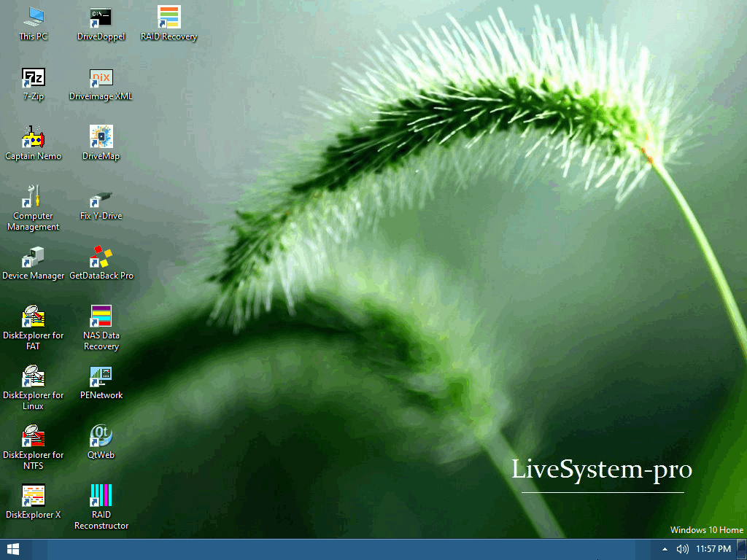Screen dimensions: 747x560
Task: Select DiskExplorer for Linux shortcut
Action: click(x=33, y=376)
